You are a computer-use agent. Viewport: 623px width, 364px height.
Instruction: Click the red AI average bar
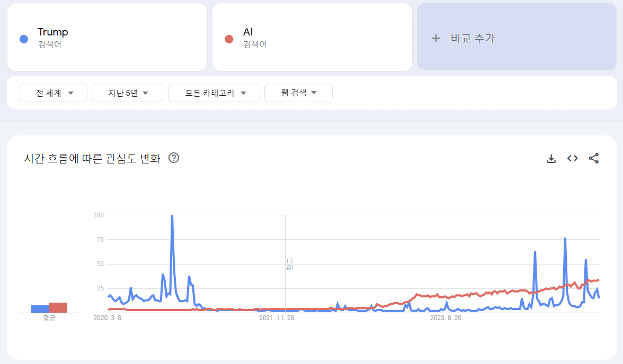(x=58, y=307)
